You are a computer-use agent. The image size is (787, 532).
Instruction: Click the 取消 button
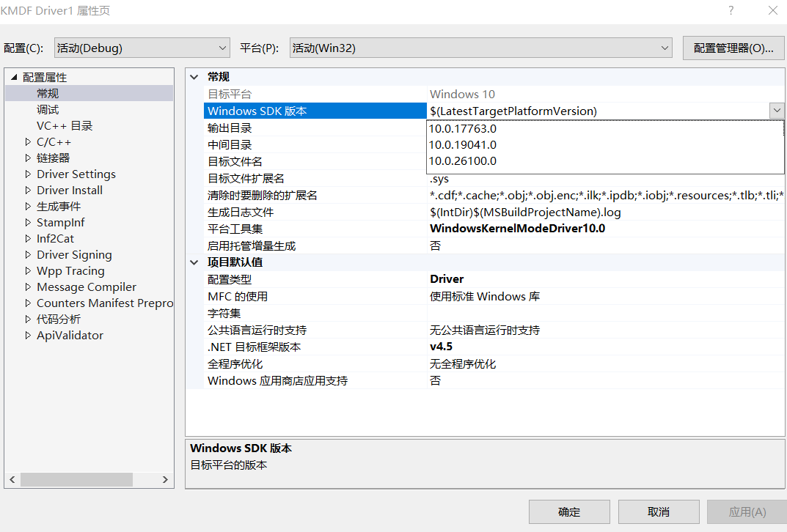coord(659,512)
